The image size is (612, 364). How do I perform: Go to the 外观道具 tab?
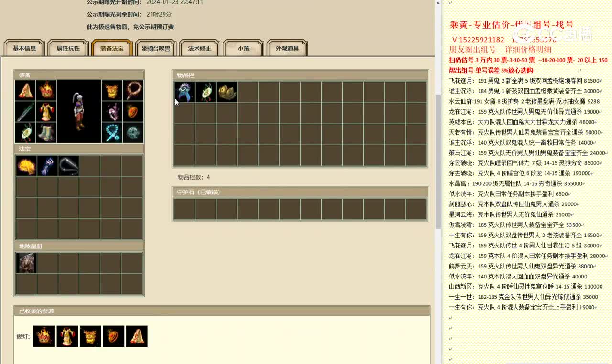[287, 48]
